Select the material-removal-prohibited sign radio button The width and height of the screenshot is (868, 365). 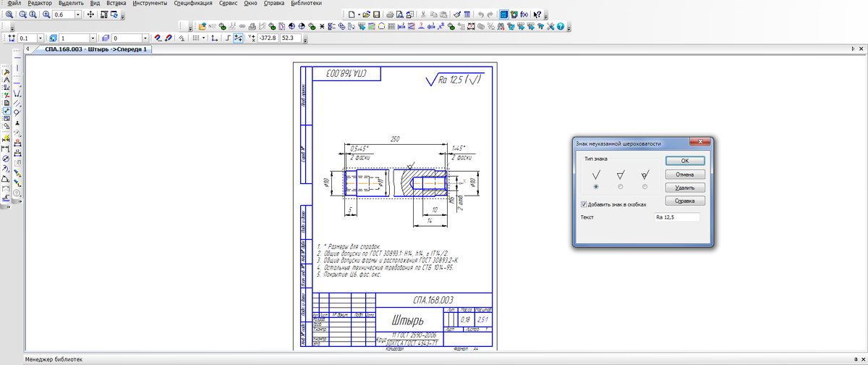pyautogui.click(x=644, y=186)
